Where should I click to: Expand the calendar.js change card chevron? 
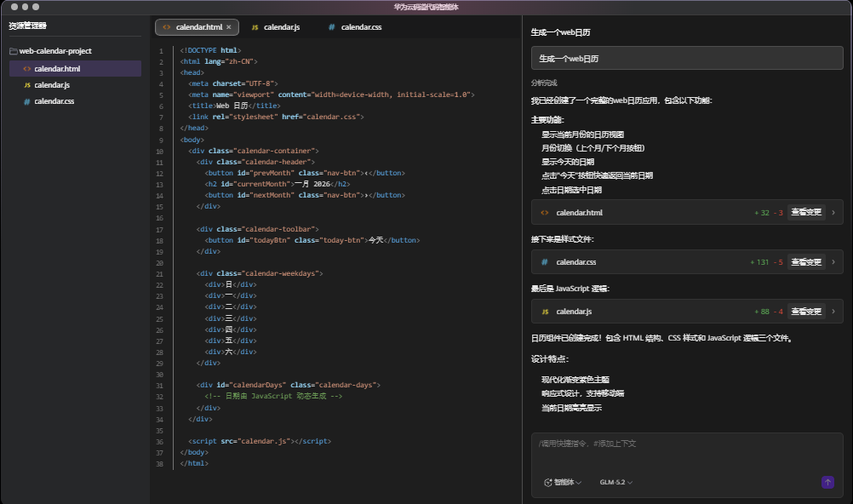tap(833, 312)
